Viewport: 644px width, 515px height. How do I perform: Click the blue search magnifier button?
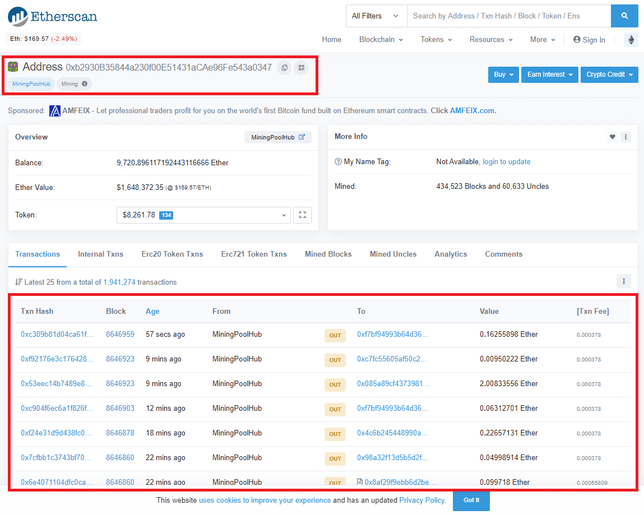pos(623,16)
